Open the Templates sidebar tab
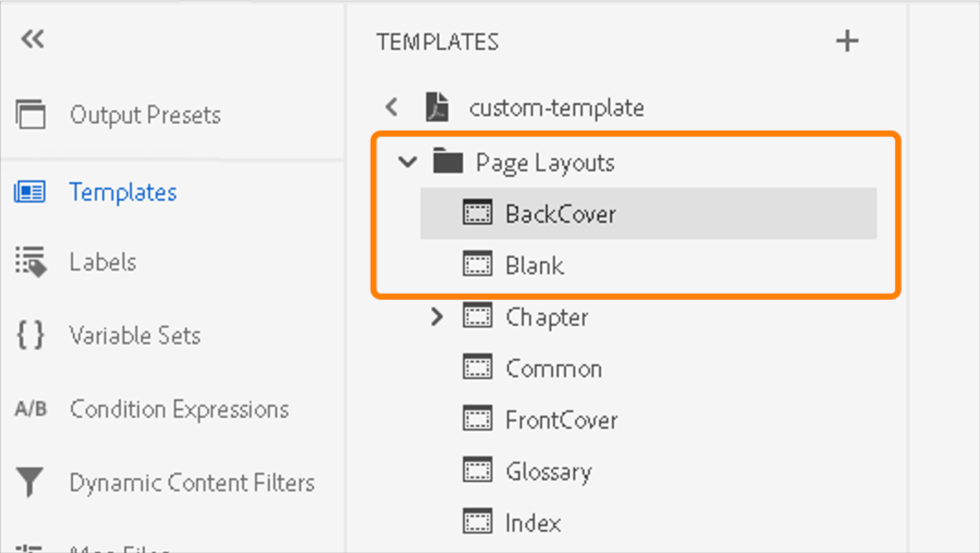This screenshot has width=980, height=553. (122, 192)
